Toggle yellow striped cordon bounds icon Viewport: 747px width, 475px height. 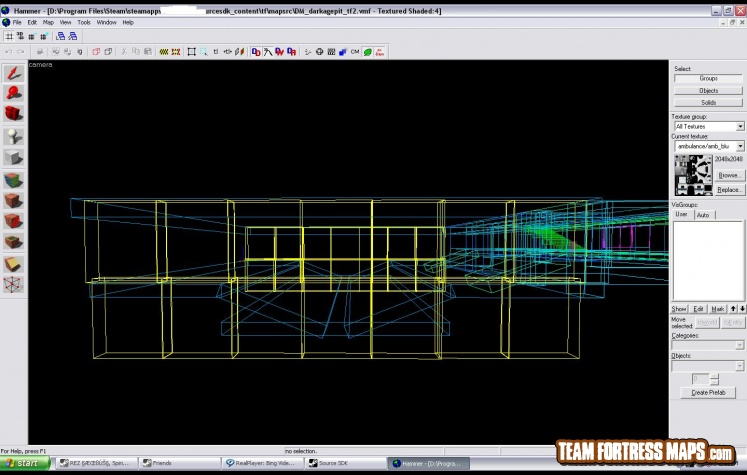pyautogui.click(x=164, y=52)
